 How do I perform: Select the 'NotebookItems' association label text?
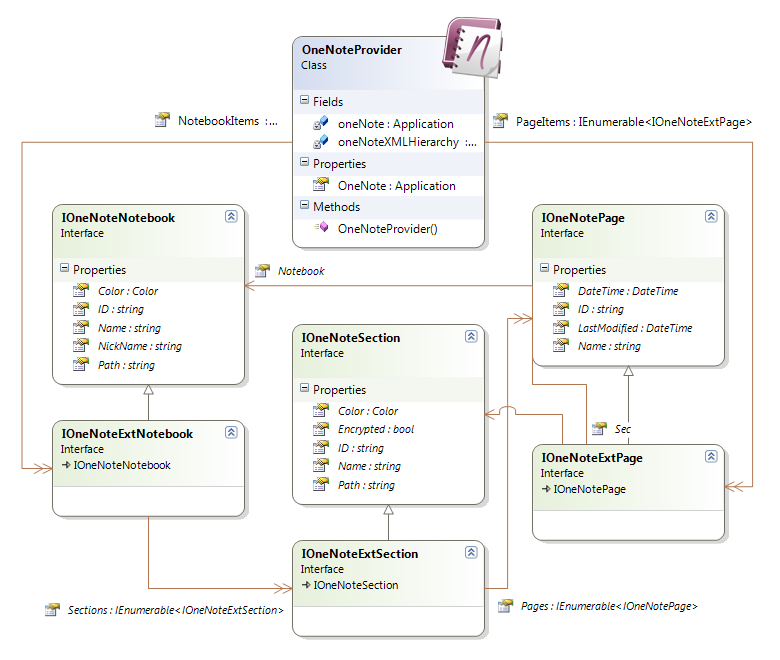click(x=218, y=121)
